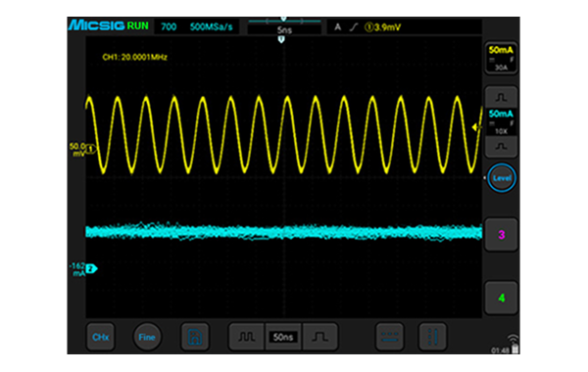
Task: Tap the CH1: 20.0001MHz frequency readout
Action: pos(134,58)
